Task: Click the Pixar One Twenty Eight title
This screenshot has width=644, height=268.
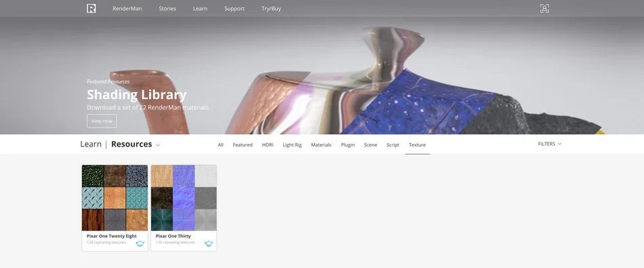Action: click(x=112, y=236)
